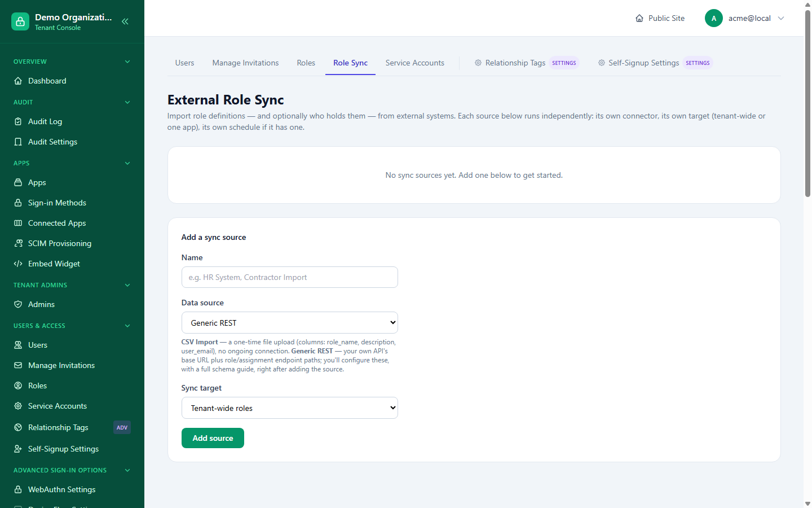
Task: Click the Sign-in Methods padlock icon
Action: click(18, 203)
